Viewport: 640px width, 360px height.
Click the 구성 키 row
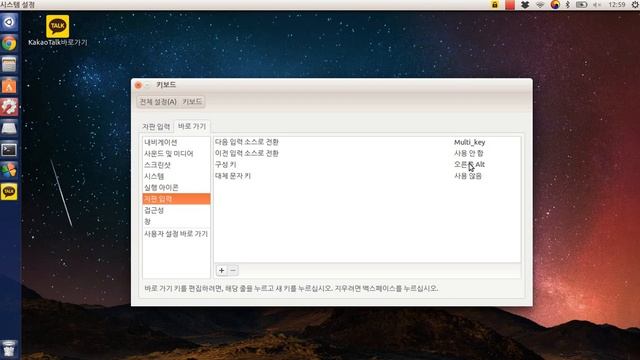pos(367,164)
